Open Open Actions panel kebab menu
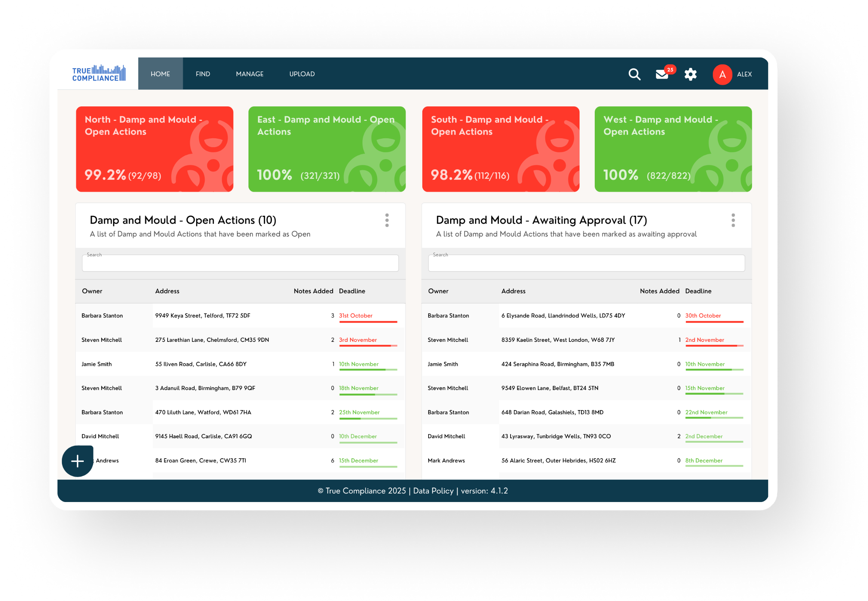868x601 pixels. pyautogui.click(x=387, y=220)
